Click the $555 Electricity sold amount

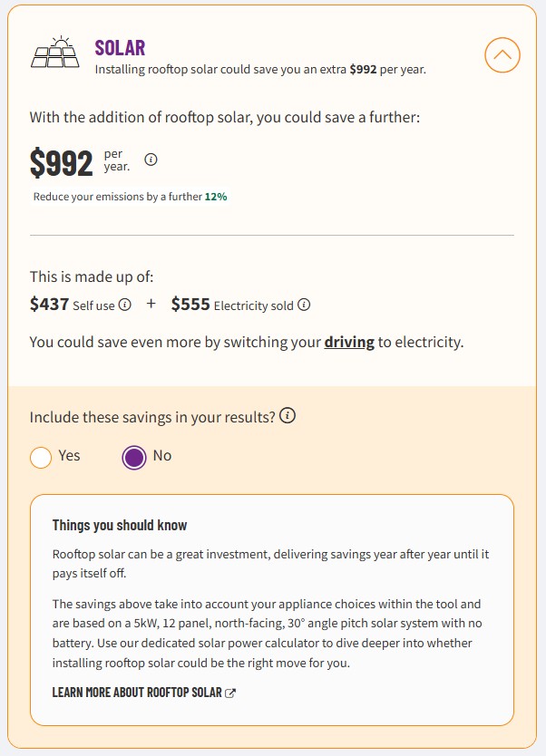click(x=190, y=305)
